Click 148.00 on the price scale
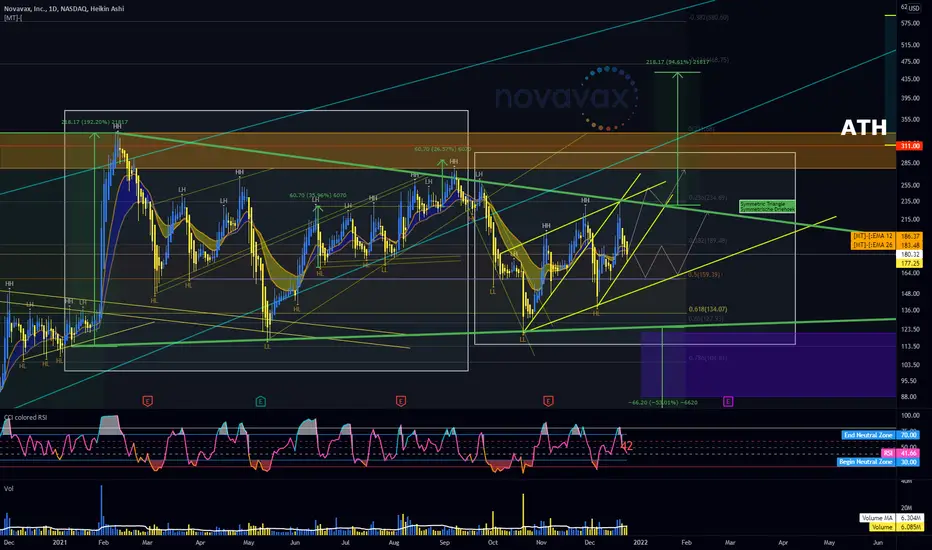932x550 pixels. coord(910,293)
